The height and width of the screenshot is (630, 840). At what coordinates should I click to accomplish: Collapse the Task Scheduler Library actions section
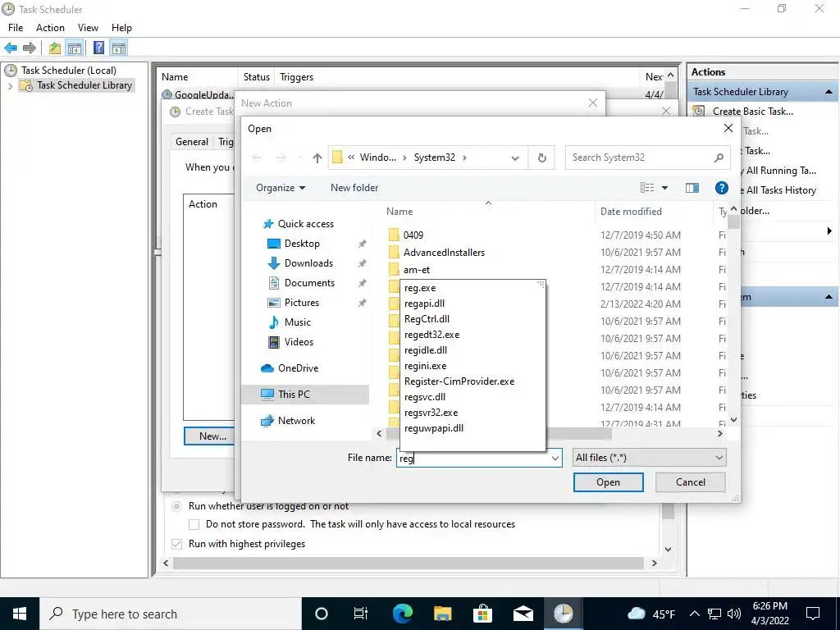[x=829, y=92]
